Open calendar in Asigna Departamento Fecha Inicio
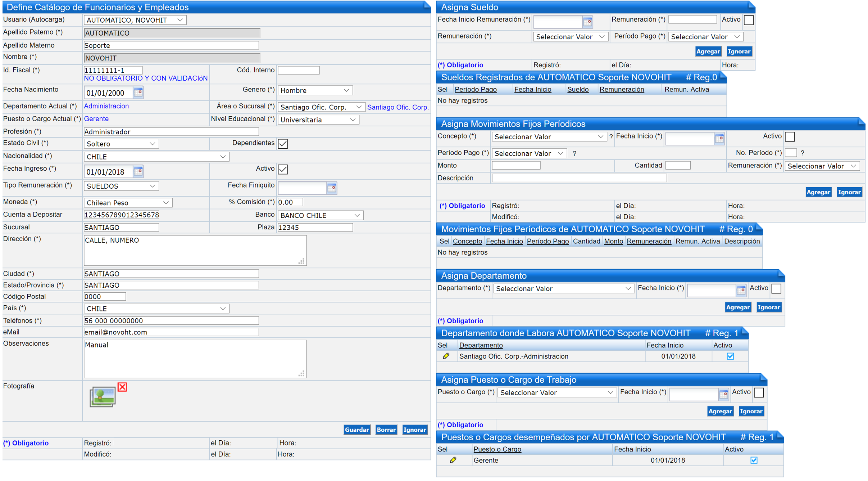The width and height of the screenshot is (868, 481). [x=741, y=290]
